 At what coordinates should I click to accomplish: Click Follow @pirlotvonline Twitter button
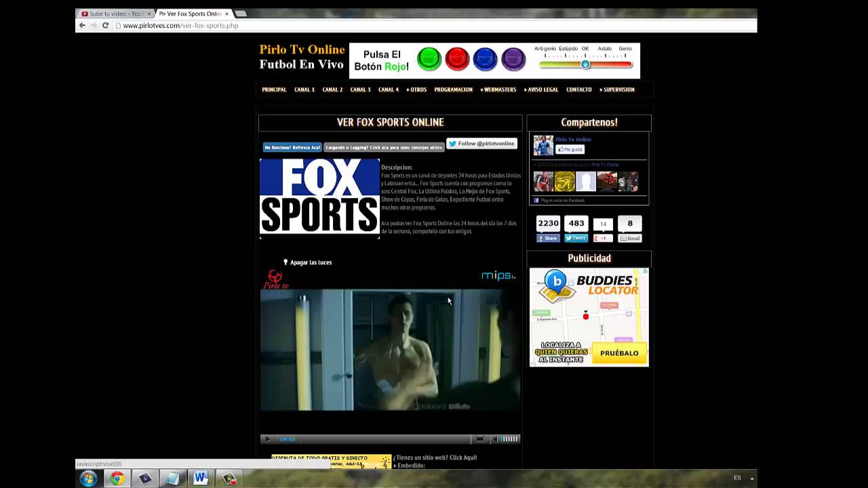pos(481,144)
